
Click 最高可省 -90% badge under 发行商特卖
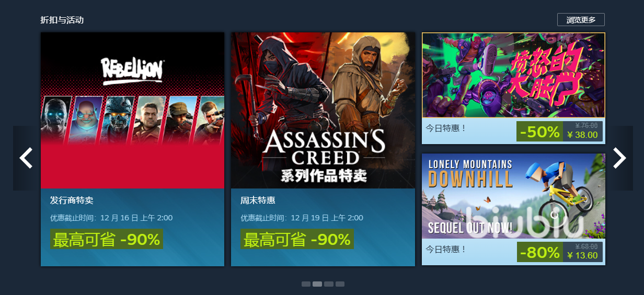[107, 240]
